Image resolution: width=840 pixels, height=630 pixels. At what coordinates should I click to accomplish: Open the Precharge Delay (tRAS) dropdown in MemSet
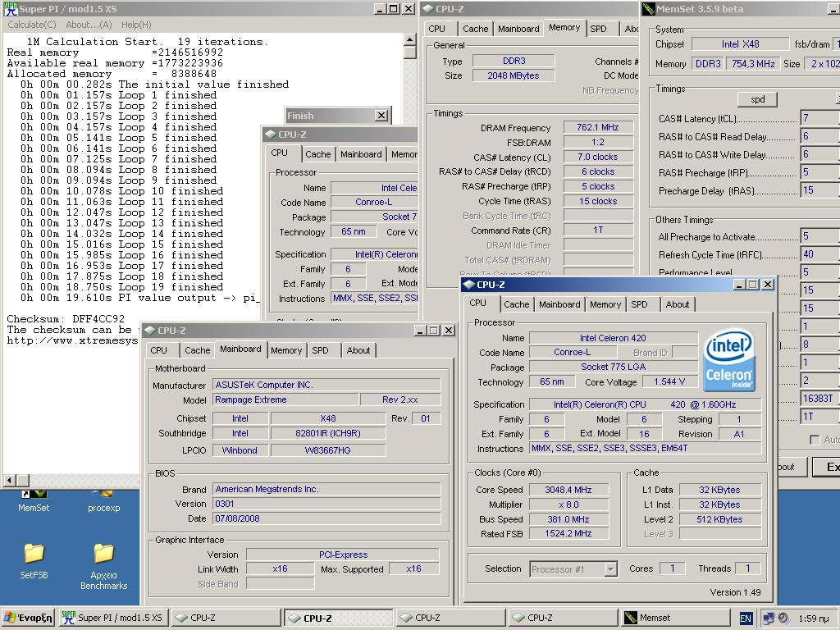point(819,190)
